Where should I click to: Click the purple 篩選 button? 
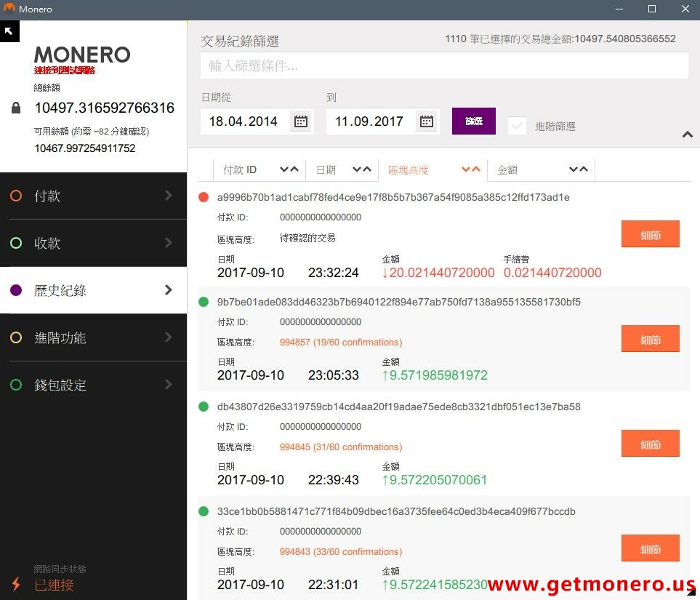474,121
